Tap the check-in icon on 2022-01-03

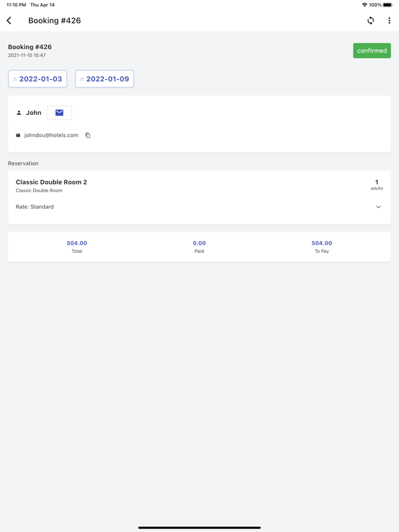(x=15, y=79)
